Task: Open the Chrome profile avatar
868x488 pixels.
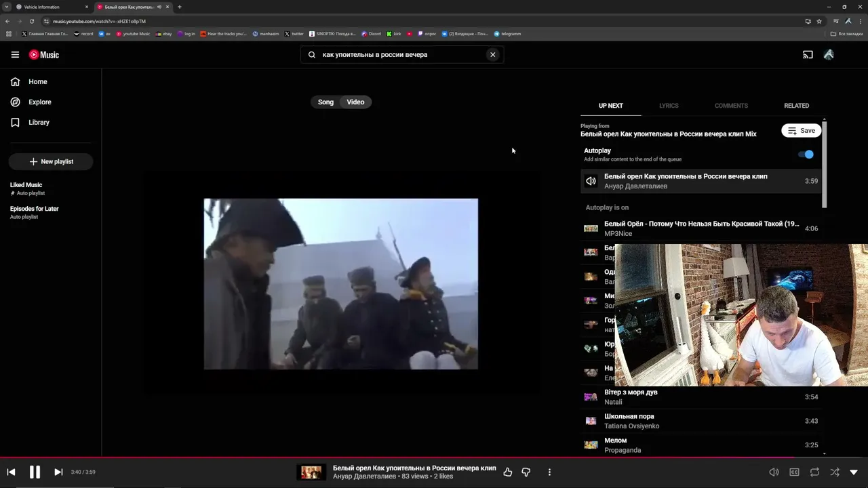Action: pyautogui.click(x=848, y=21)
